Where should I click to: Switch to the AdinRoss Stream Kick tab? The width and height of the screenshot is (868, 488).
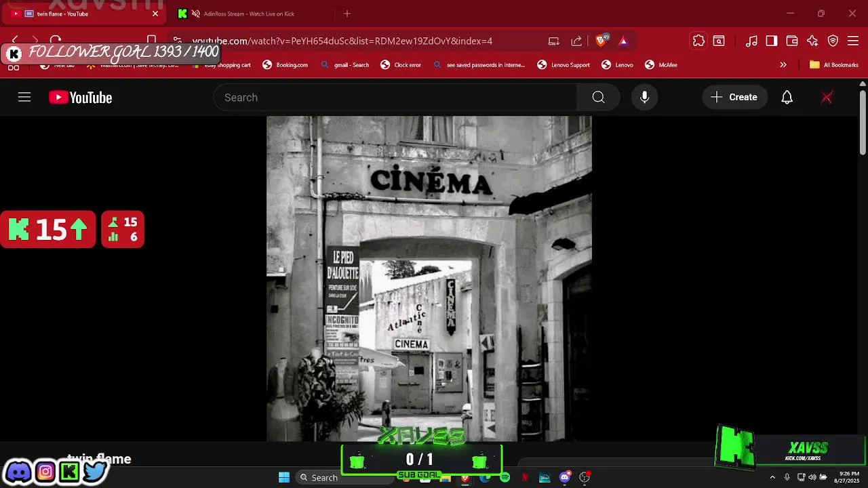point(248,14)
